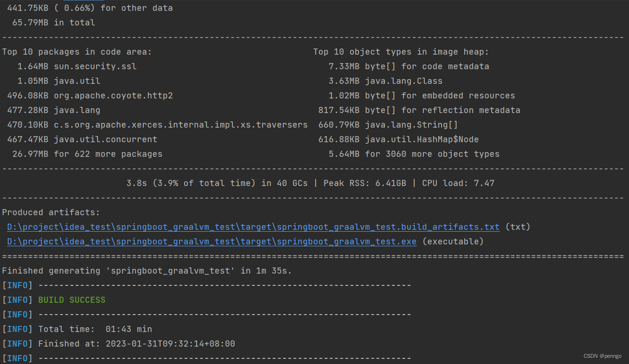Click the '496.08KB org.apache.coyote.http2' row
629x364 pixels.
[x=90, y=96]
